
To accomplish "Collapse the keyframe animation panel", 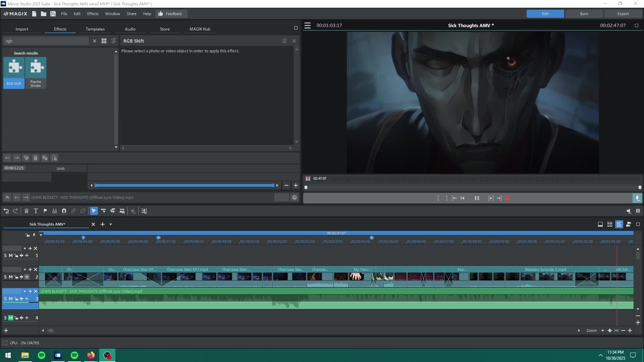I will 7,197.
